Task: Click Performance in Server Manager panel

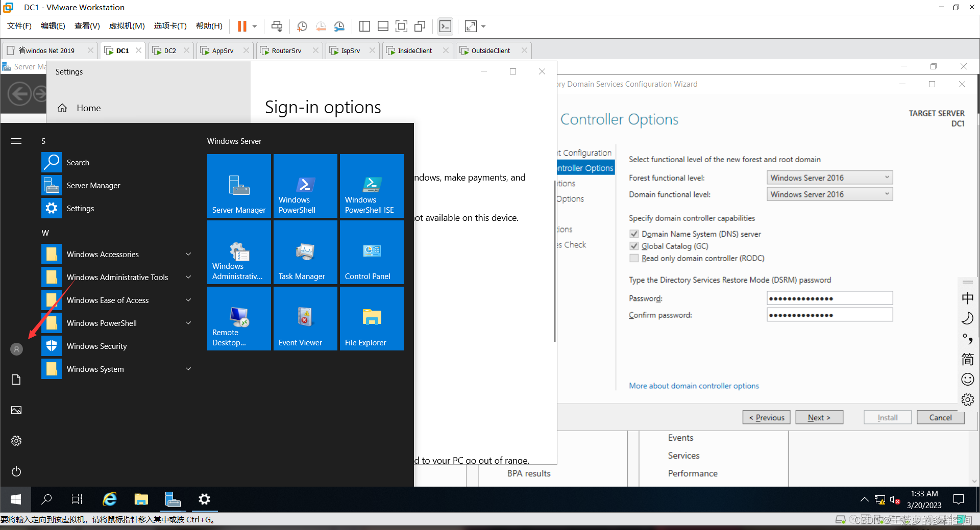Action: [x=693, y=473]
